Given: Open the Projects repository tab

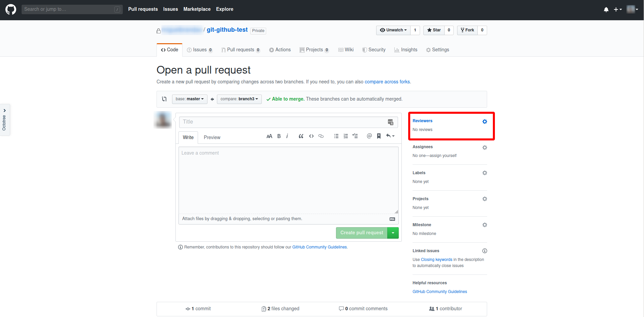Looking at the screenshot, I should [x=314, y=50].
